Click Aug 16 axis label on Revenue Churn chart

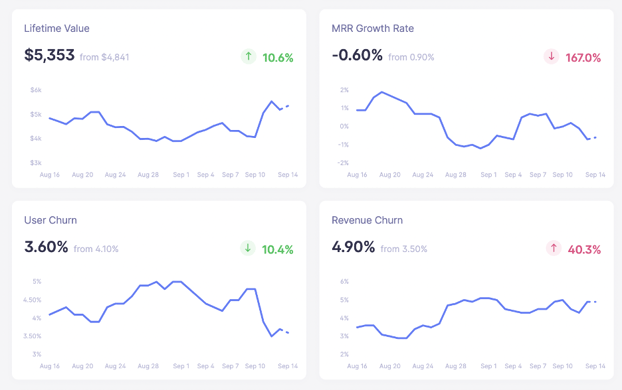point(357,366)
